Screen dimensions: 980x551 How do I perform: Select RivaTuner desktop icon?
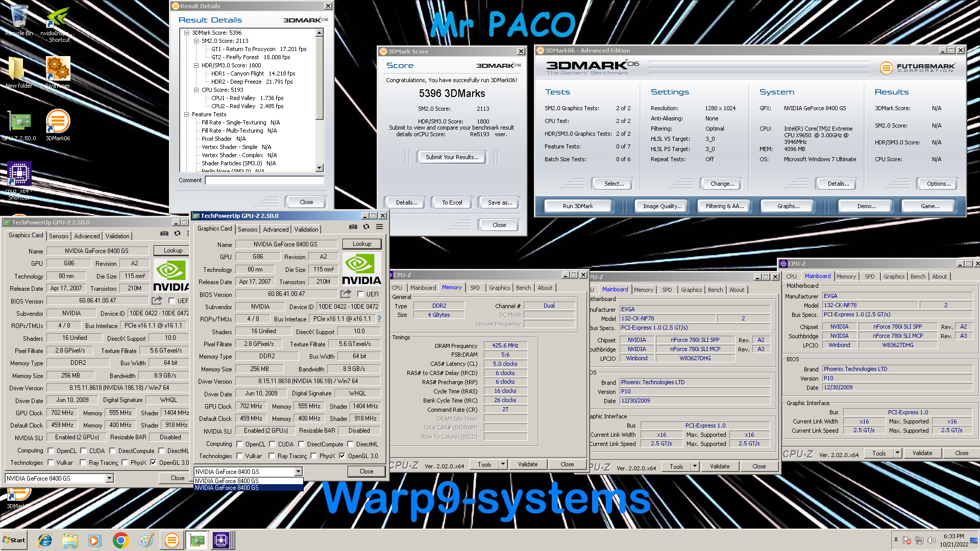point(58,72)
